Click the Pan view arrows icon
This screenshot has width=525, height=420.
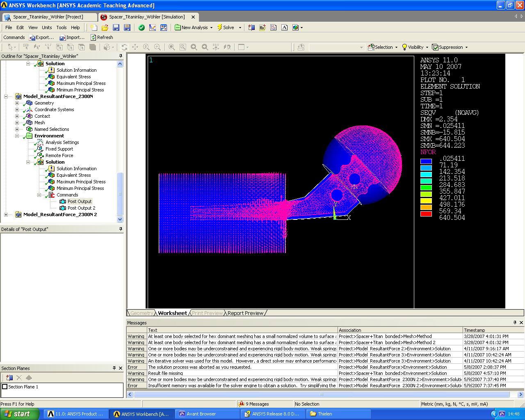tap(135, 47)
